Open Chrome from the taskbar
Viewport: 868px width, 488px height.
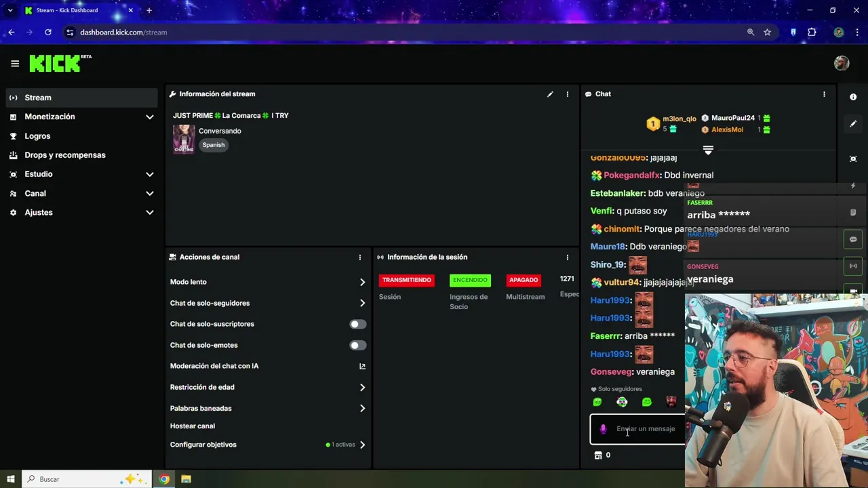pos(164,479)
